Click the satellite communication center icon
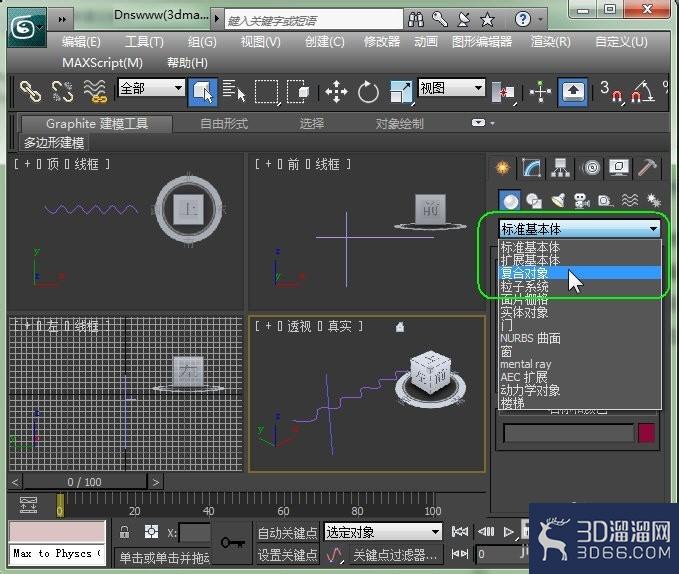679x574 pixels. [464, 19]
